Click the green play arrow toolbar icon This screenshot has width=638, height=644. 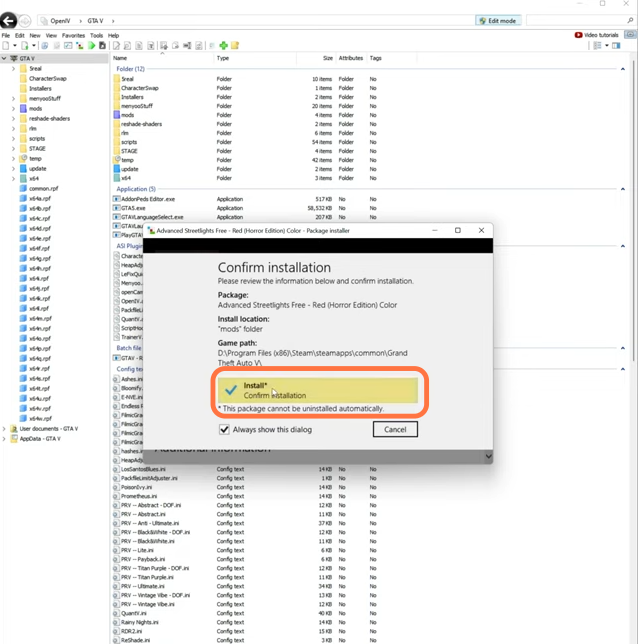[x=91, y=46]
